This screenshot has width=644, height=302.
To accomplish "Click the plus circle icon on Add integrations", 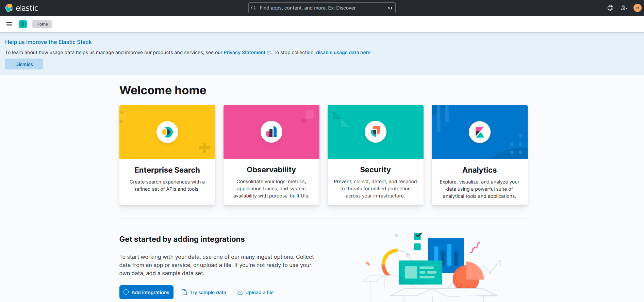I will coord(126,292).
